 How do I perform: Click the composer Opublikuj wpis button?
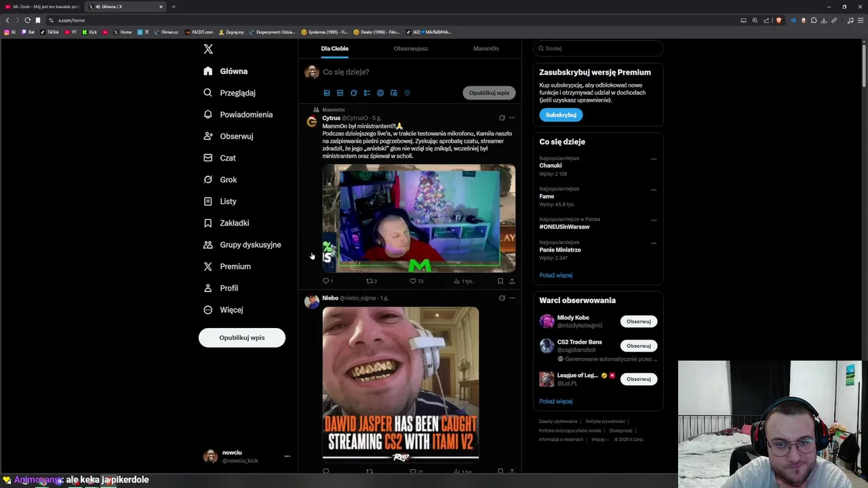pos(489,93)
